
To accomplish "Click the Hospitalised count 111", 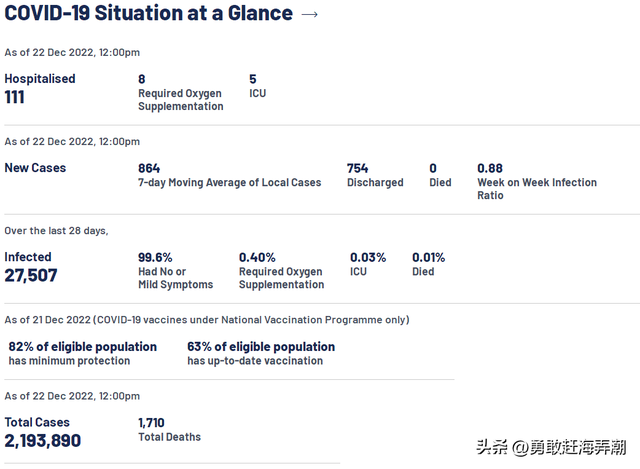I will pyautogui.click(x=15, y=97).
